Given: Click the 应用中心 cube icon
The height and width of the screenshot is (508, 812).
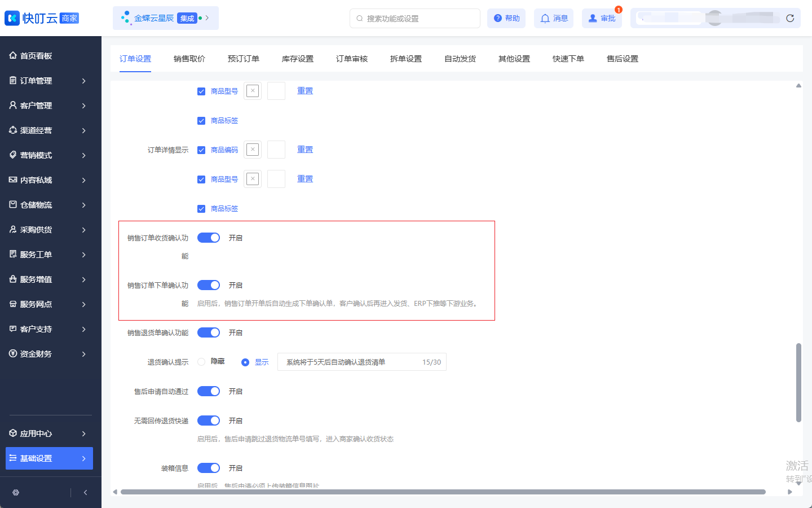Looking at the screenshot, I should click(x=13, y=433).
